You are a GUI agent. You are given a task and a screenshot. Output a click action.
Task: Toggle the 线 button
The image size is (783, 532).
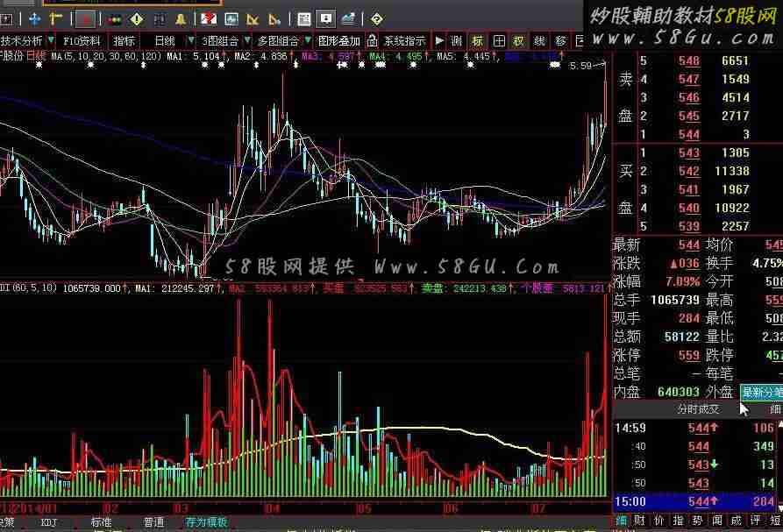point(540,41)
